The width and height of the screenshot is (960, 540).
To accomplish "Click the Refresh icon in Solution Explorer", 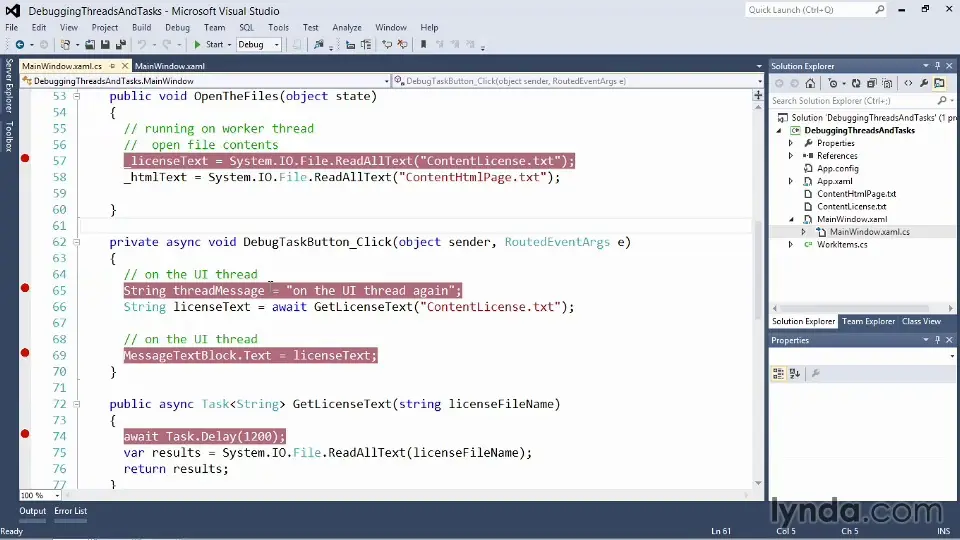I will [857, 84].
